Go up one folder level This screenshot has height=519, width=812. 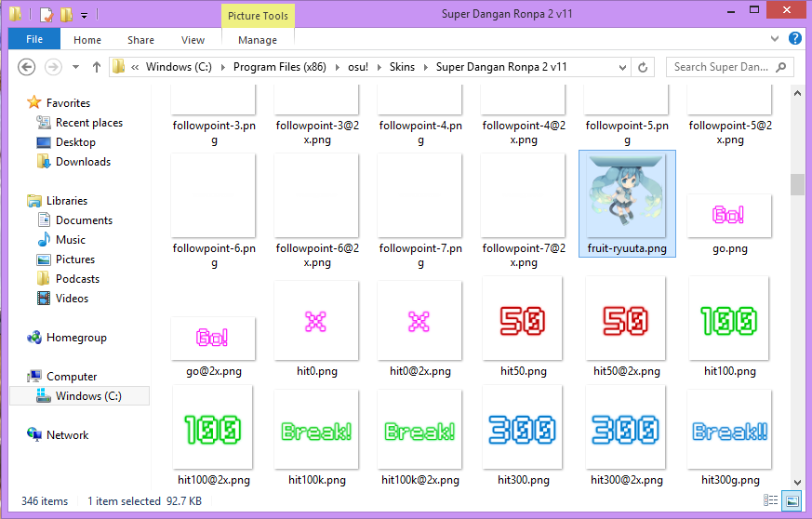(x=97, y=67)
